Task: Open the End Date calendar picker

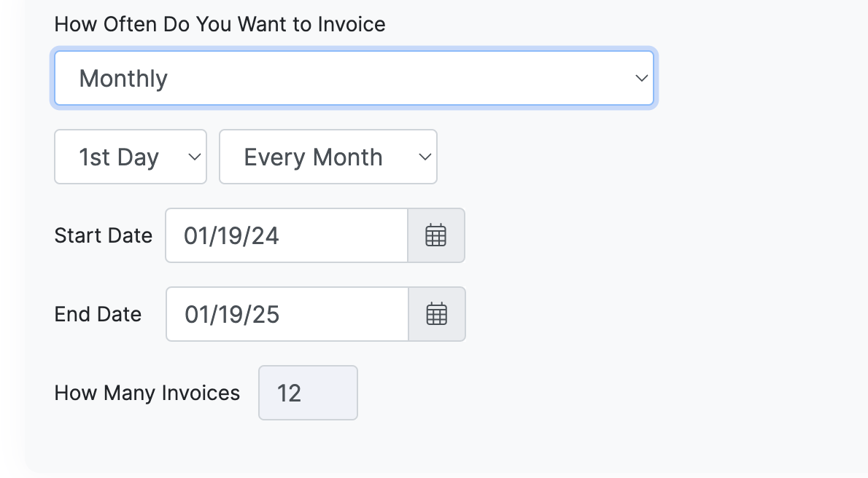Action: [436, 314]
